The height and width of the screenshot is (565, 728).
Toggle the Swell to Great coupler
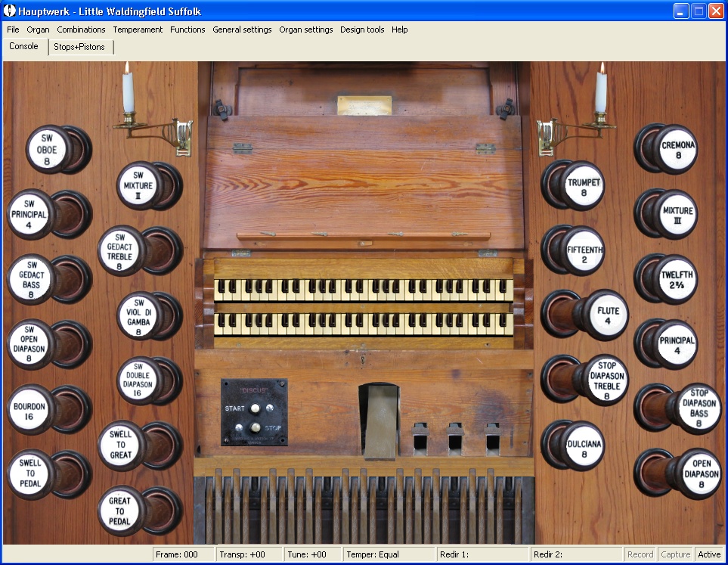120,445
